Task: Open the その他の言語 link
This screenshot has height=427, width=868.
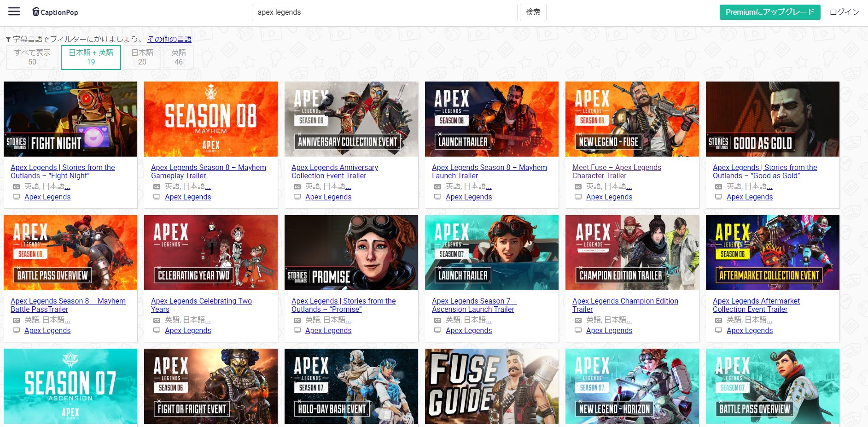Action: (x=169, y=39)
